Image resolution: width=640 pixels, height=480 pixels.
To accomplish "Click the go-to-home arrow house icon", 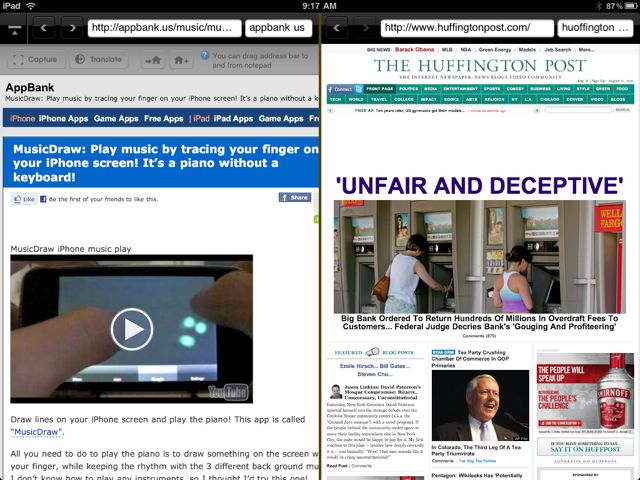I will coord(153,61).
